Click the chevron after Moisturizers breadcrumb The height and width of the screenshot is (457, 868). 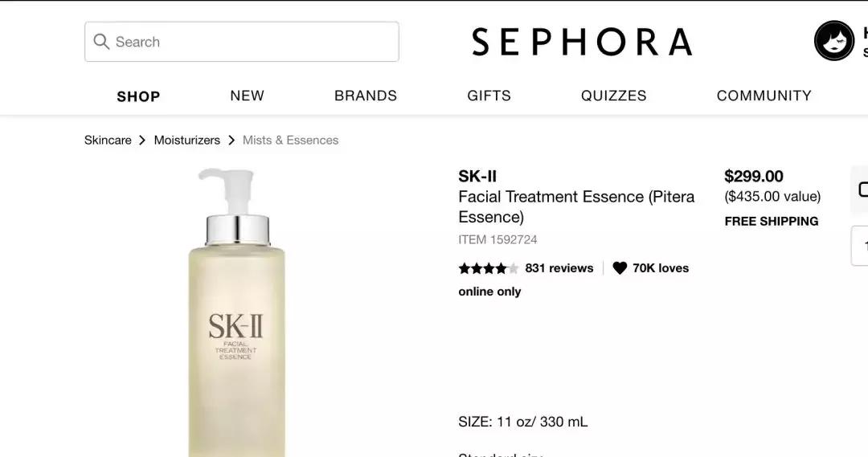(231, 141)
